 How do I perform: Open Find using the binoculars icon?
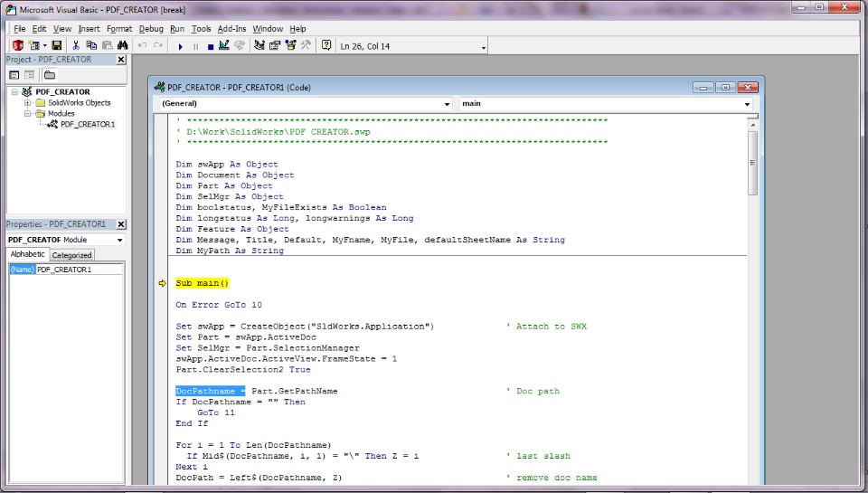[x=122, y=45]
